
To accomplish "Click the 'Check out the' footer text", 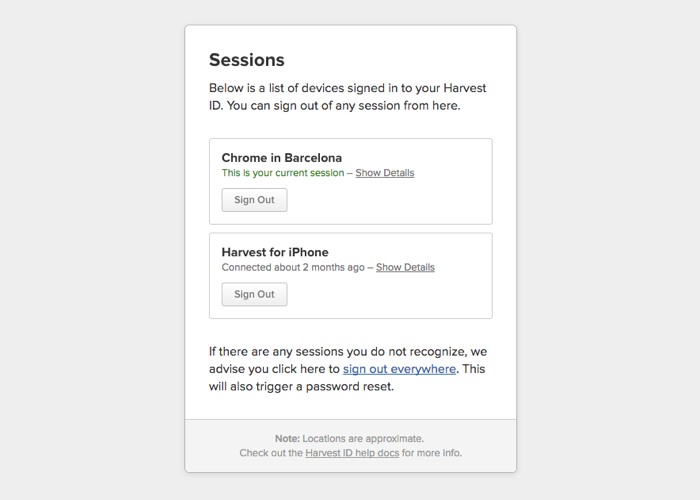I will (271, 453).
